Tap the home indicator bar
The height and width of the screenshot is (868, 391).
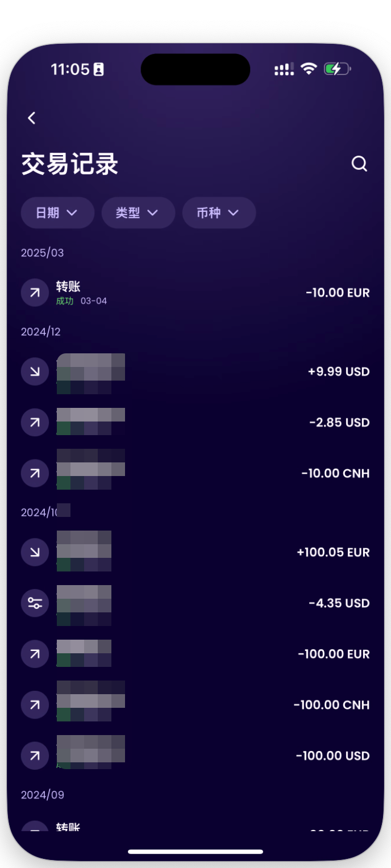(195, 852)
